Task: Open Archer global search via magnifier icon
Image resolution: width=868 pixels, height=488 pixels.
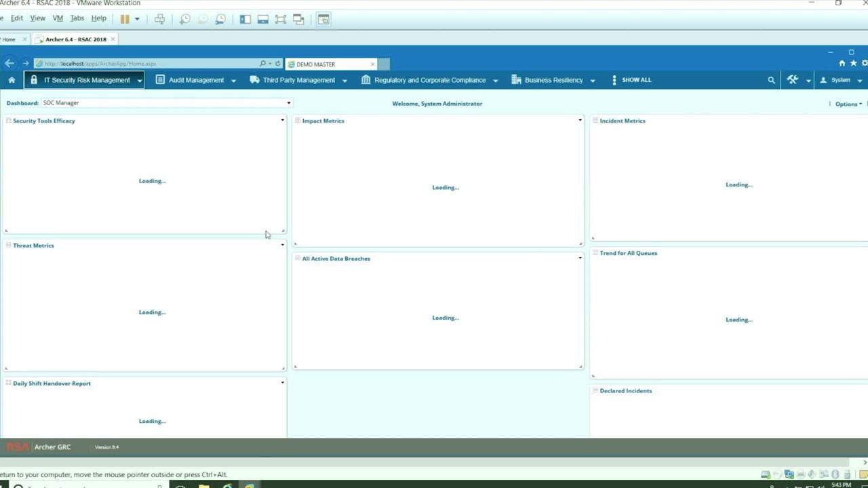Action: (x=771, y=79)
